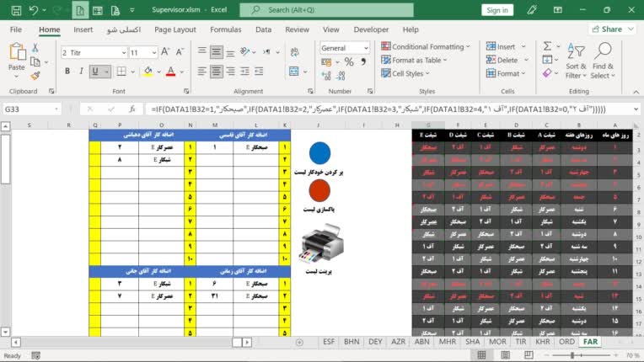This screenshot has width=644, height=362.
Task: Click the Merge & Center icon
Action: coord(294,72)
